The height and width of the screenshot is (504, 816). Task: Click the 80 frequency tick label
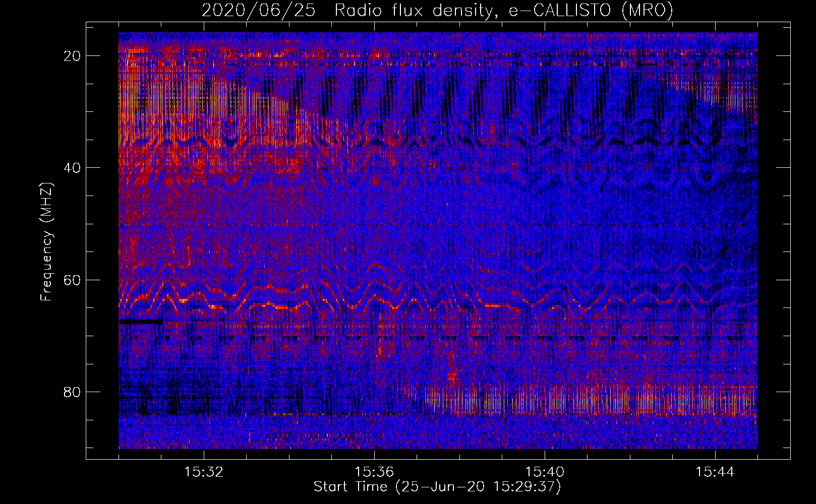tap(73, 392)
